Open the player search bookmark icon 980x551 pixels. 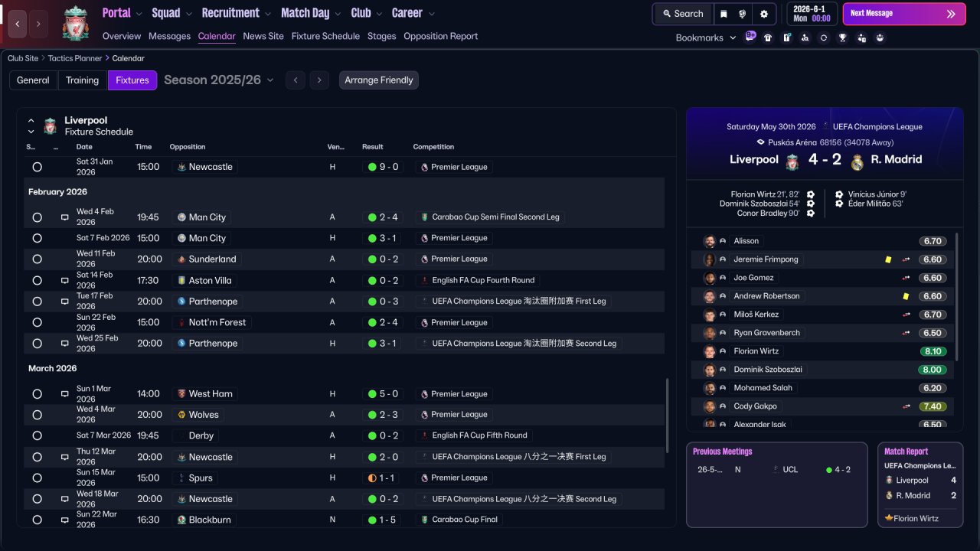point(805,37)
